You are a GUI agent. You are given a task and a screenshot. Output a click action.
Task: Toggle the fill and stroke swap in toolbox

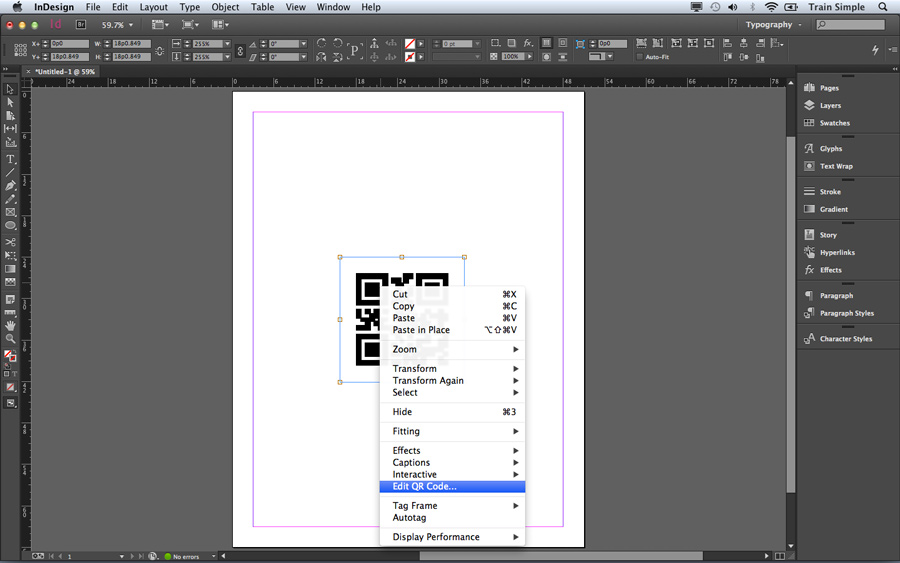[x=14, y=351]
